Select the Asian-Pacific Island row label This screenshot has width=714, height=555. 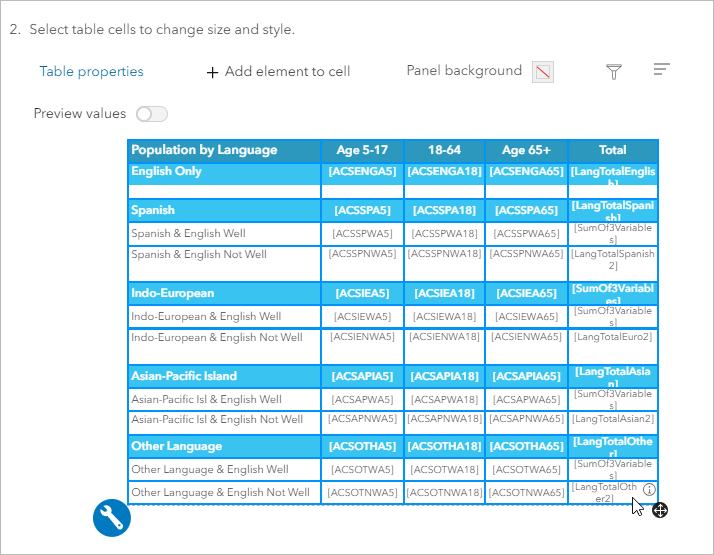224,376
